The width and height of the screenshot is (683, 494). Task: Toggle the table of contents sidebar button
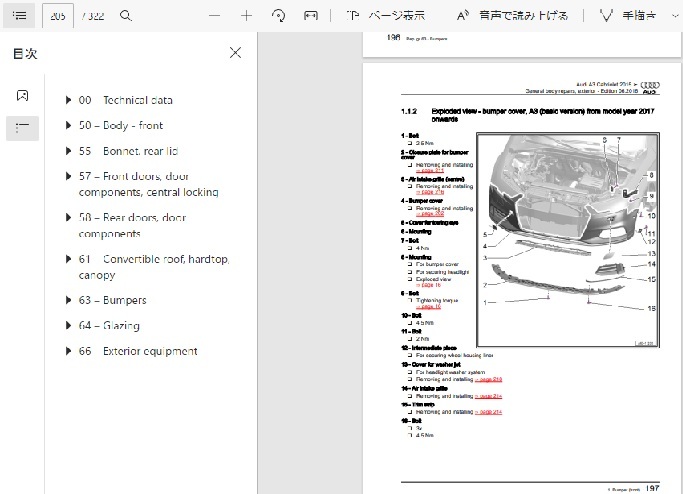tap(19, 16)
